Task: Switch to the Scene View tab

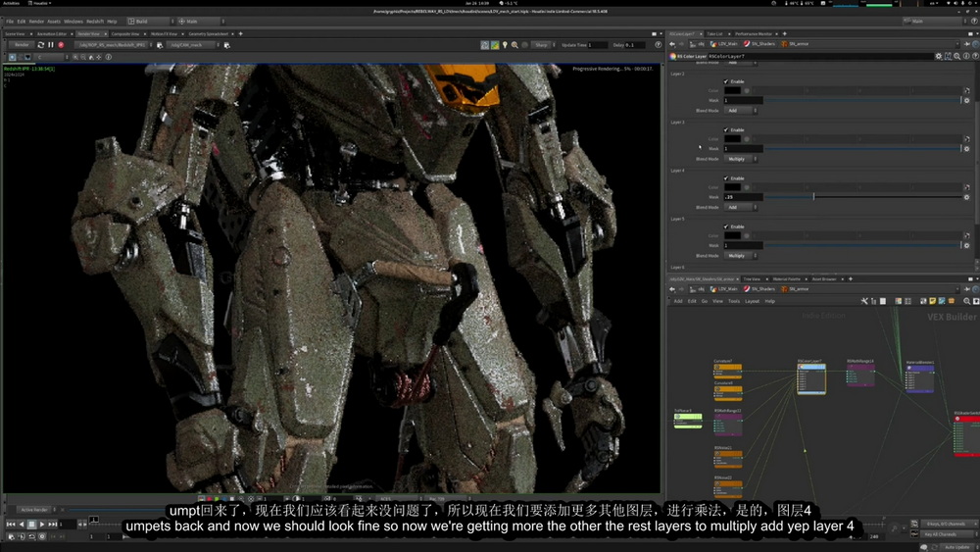Action: pos(15,33)
